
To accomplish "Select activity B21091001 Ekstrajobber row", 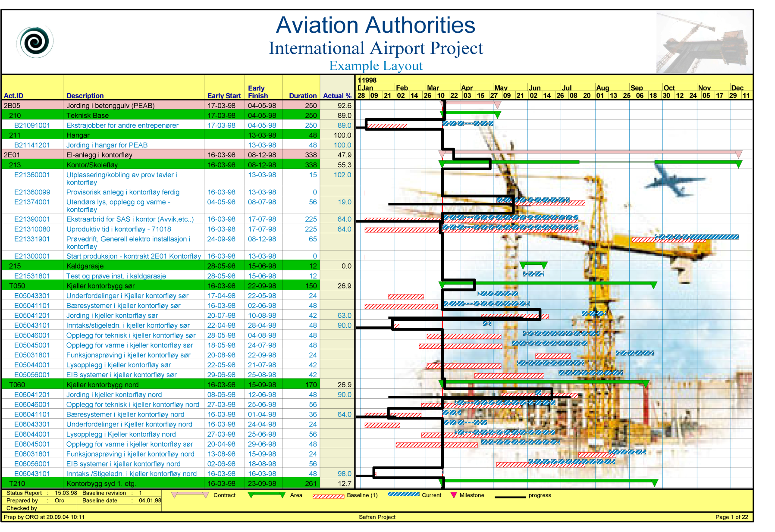I will 178,125.
